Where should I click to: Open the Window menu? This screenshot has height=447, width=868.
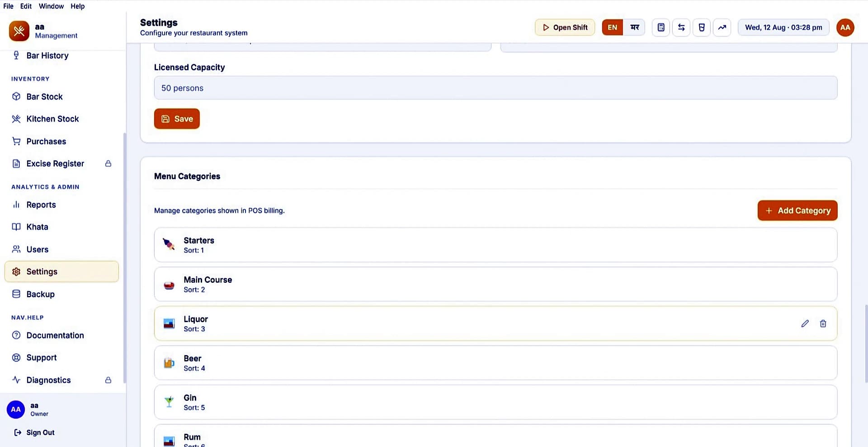[x=51, y=6]
